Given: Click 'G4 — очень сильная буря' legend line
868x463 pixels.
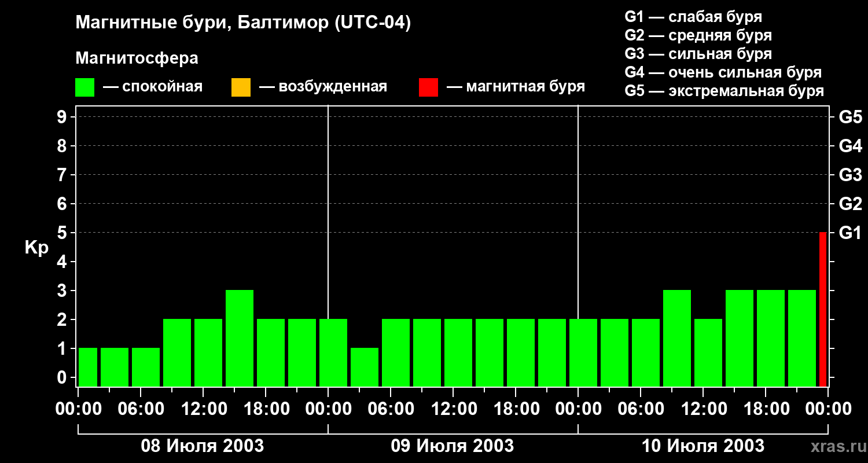Looking at the screenshot, I should [723, 72].
